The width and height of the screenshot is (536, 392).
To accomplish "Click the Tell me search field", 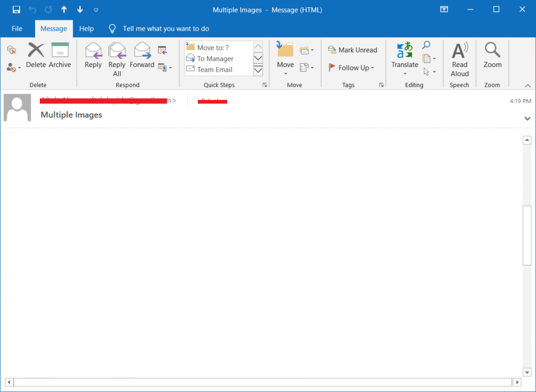I will 165,29.
